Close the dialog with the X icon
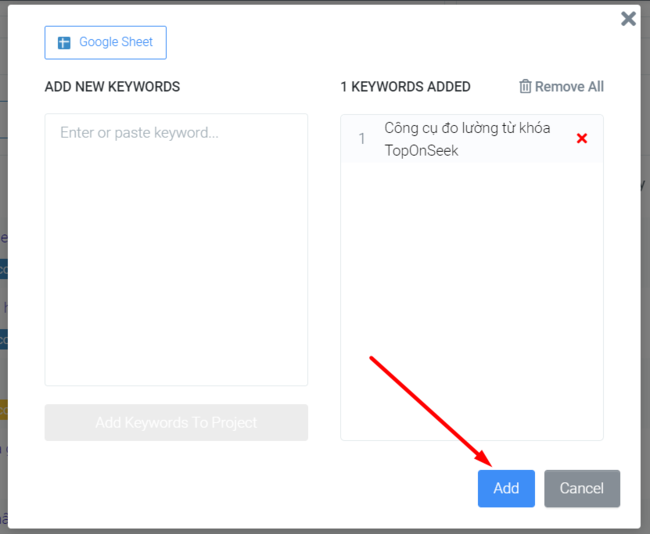Viewport: 650px width, 534px height. 628,19
